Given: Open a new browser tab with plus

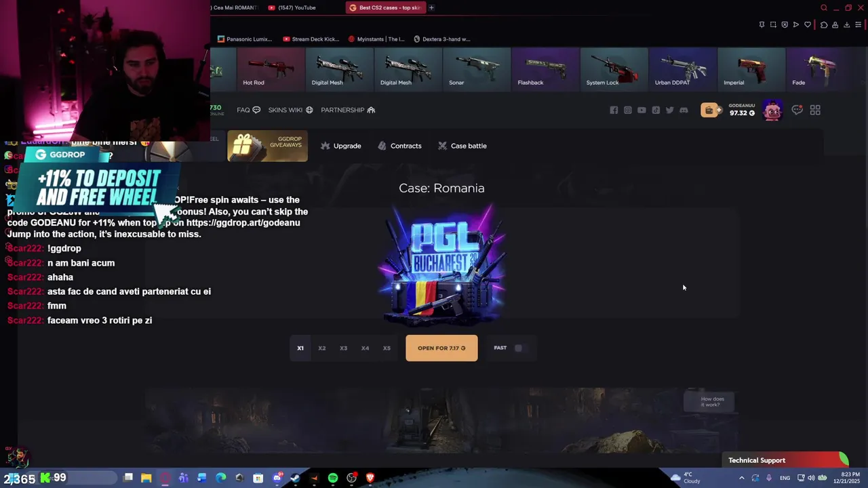Looking at the screenshot, I should tap(431, 7).
